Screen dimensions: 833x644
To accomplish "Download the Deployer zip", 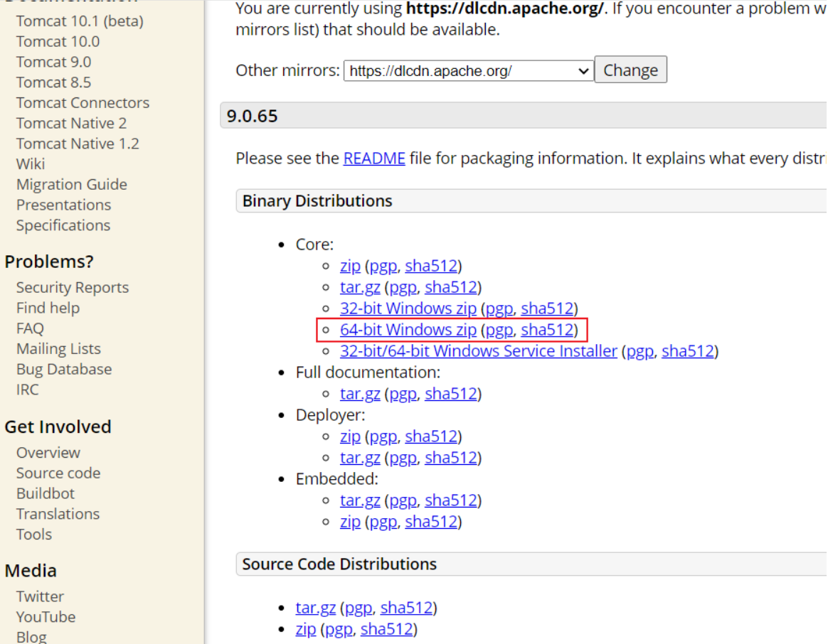I will pyautogui.click(x=350, y=436).
